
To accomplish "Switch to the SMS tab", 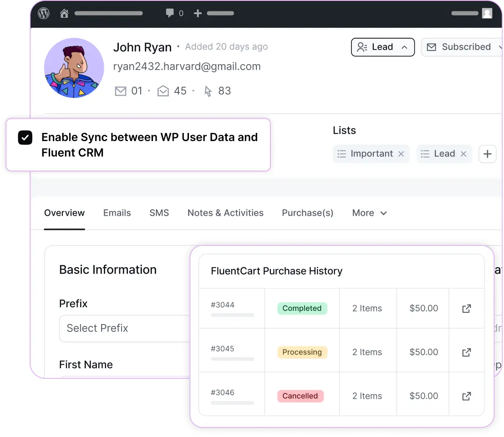I will (x=159, y=213).
